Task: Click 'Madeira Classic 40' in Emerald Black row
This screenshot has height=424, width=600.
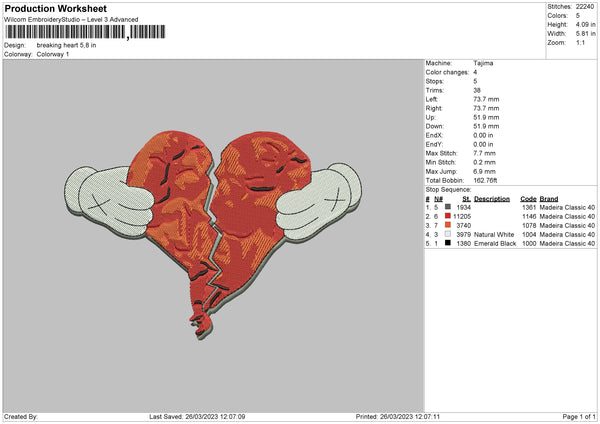Action: coord(567,243)
